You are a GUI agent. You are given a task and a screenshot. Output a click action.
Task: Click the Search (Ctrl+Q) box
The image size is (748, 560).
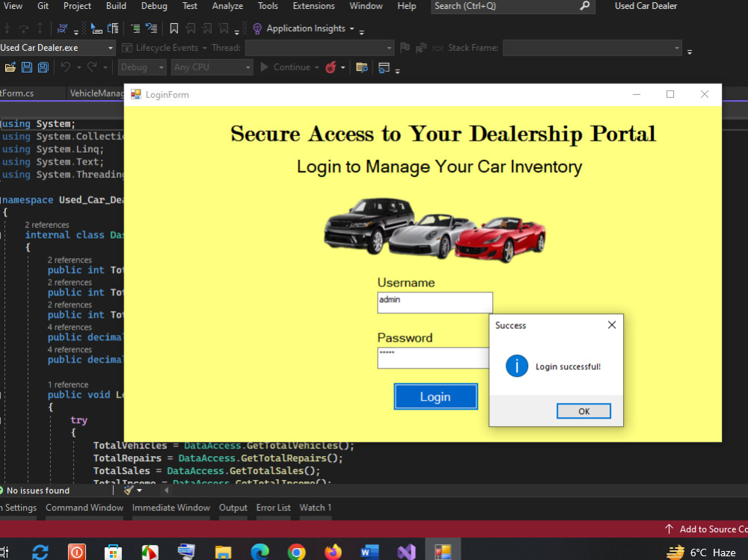(513, 6)
